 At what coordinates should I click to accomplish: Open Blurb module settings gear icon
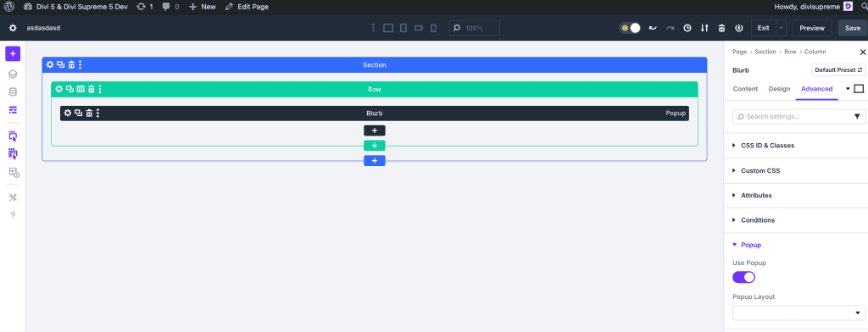68,113
